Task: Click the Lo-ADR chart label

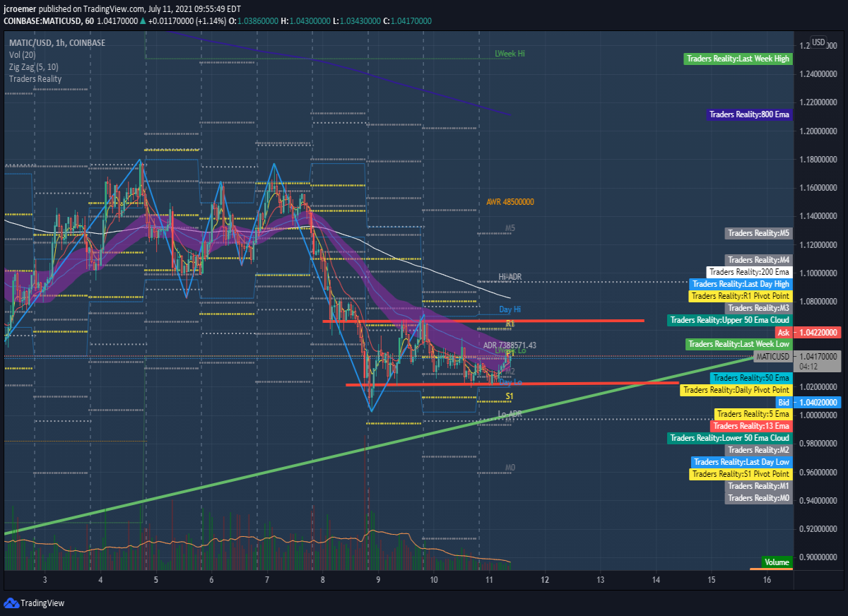Action: coord(510,414)
